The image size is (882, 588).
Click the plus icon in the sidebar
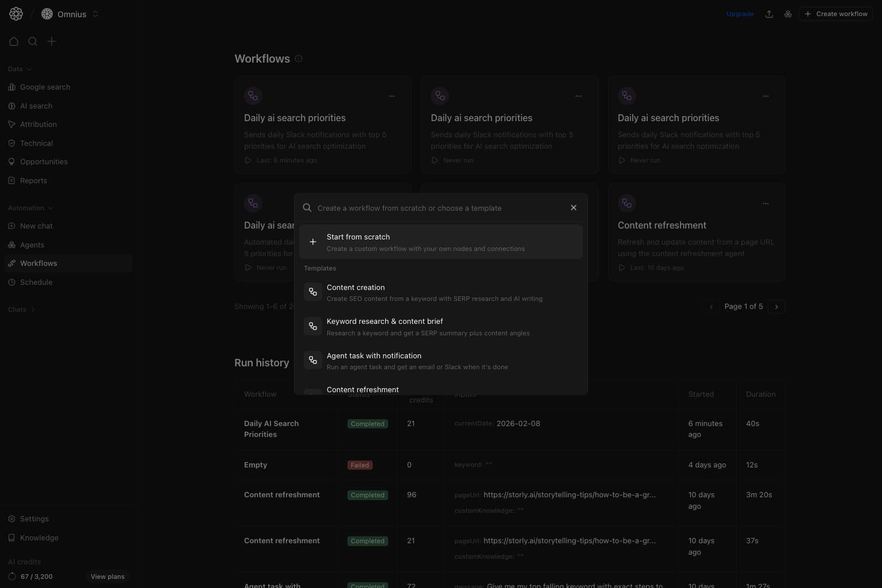(52, 41)
